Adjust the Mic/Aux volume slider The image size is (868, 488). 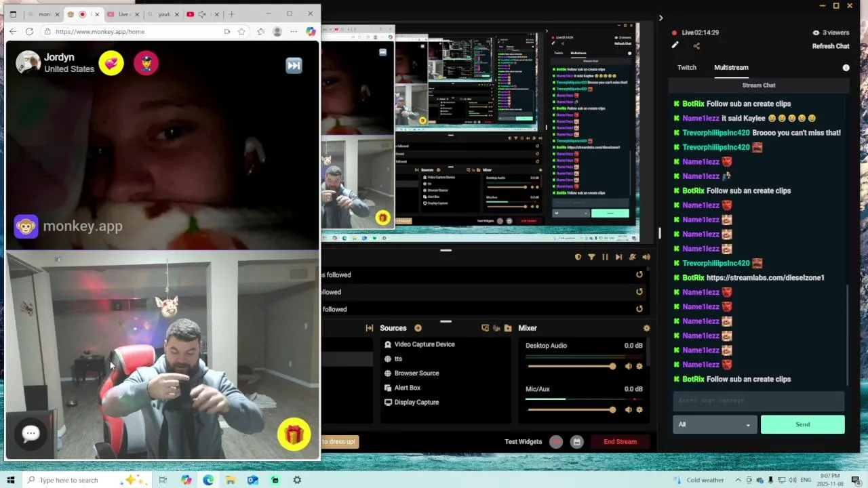[x=571, y=410]
